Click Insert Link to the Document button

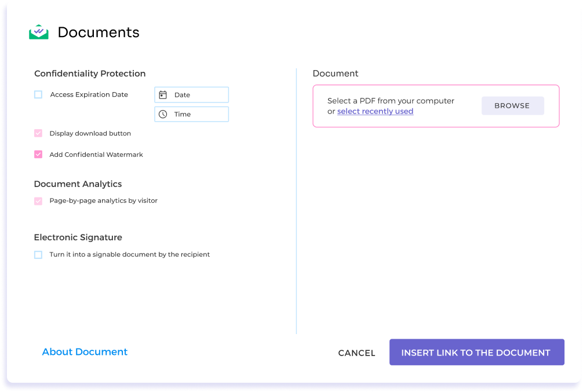tap(476, 352)
